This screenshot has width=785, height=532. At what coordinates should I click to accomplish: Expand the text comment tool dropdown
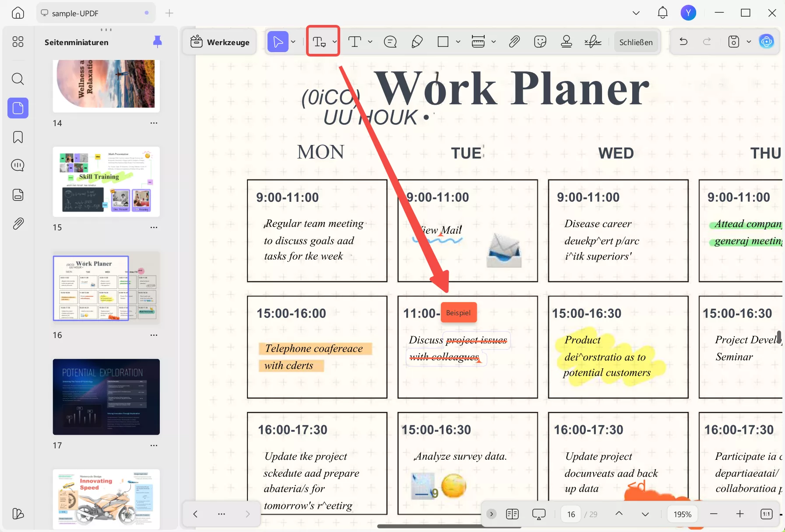[334, 42]
